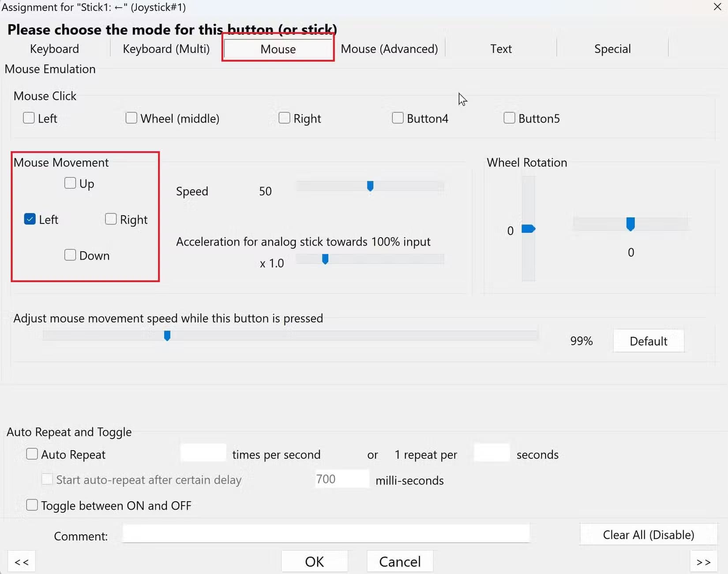Enable the Left mouse click checkbox
The width and height of the screenshot is (728, 574).
tap(29, 118)
